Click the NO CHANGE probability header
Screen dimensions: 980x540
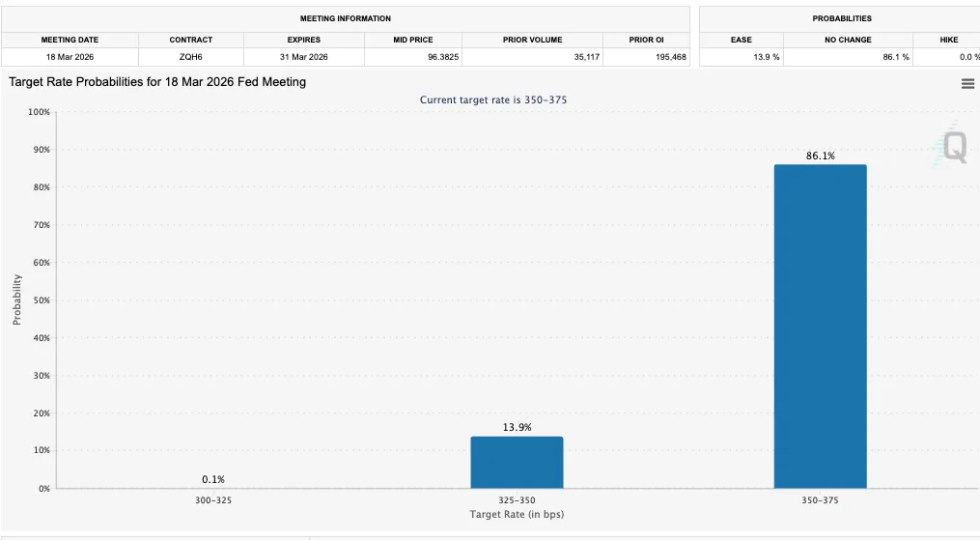point(848,40)
